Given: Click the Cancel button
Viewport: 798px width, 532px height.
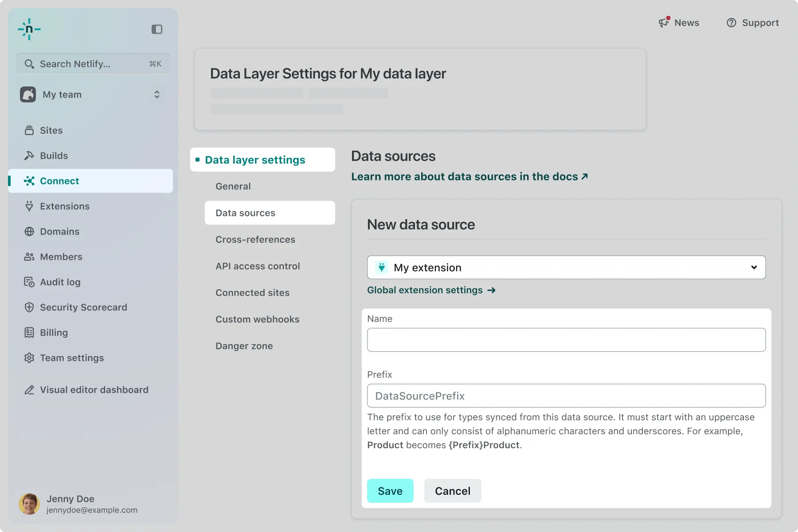Looking at the screenshot, I should click(453, 491).
